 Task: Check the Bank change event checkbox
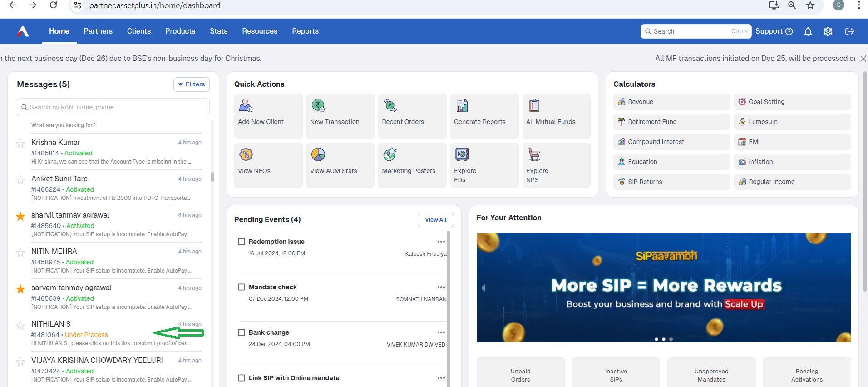pos(242,332)
